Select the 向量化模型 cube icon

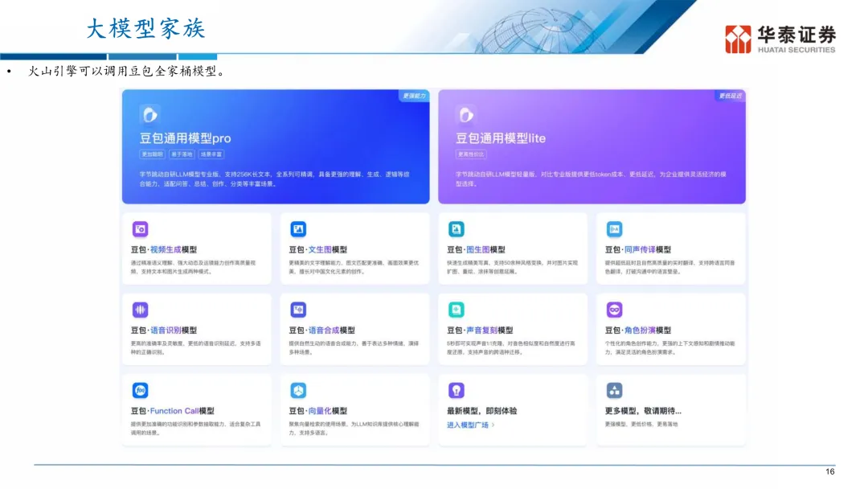[298, 390]
